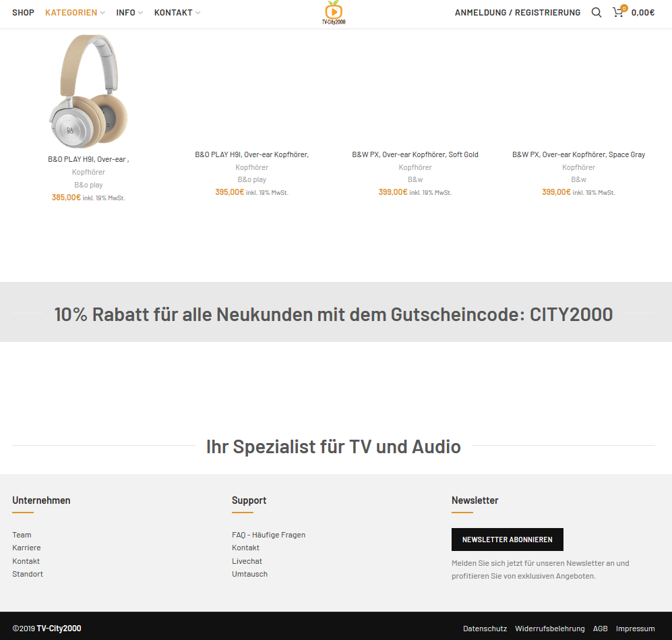Open the Karriere footer link

[26, 548]
